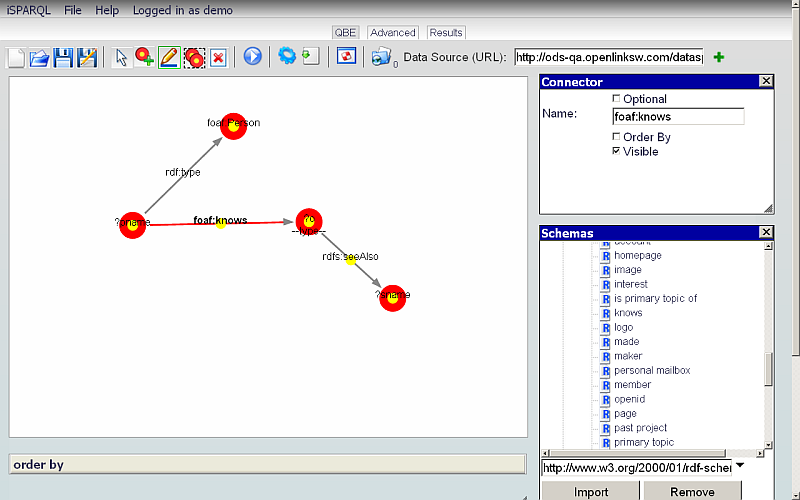Select 'page' schema item
The height and width of the screenshot is (500, 800).
point(626,413)
